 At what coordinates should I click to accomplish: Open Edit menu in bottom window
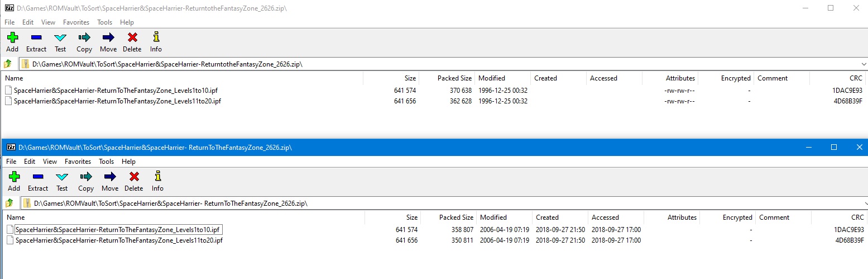click(30, 162)
